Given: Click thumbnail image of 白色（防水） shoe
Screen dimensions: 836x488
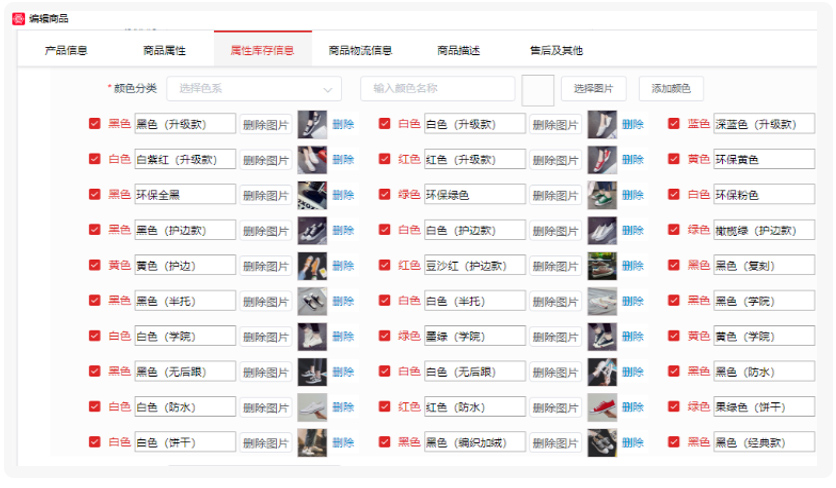Looking at the screenshot, I should coord(312,407).
